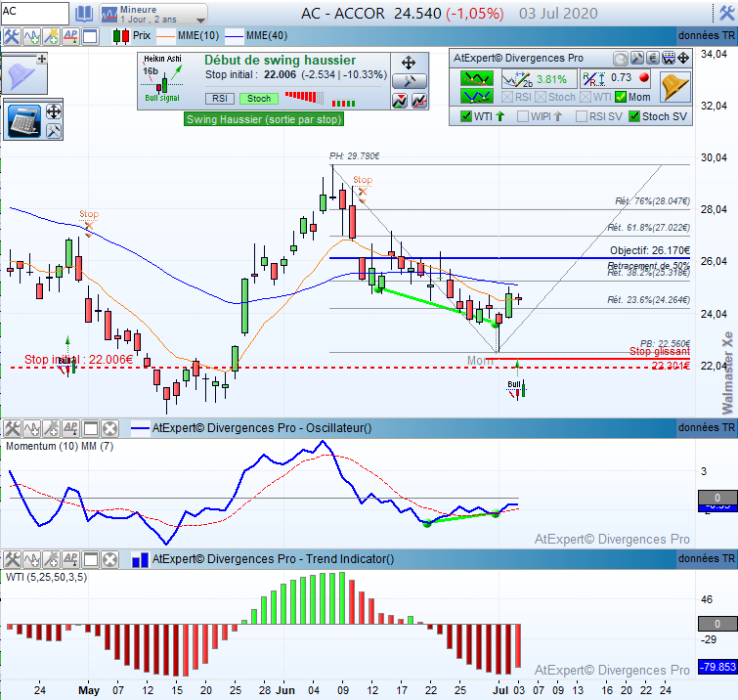Click the chart display icon in Divergences Pro header
The image size is (738, 700).
click(669, 58)
